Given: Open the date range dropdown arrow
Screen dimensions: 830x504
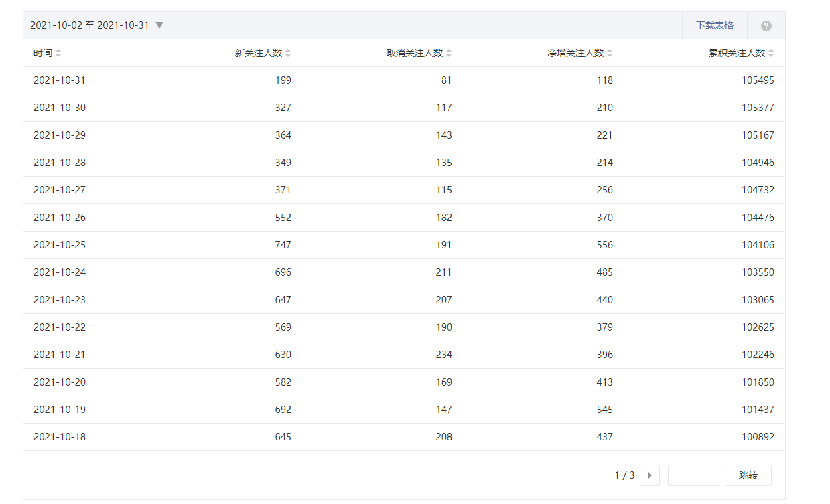Looking at the screenshot, I should 159,25.
